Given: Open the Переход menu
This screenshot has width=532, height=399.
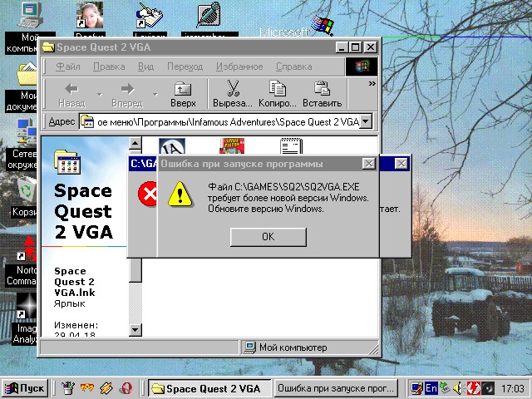Looking at the screenshot, I should point(185,66).
